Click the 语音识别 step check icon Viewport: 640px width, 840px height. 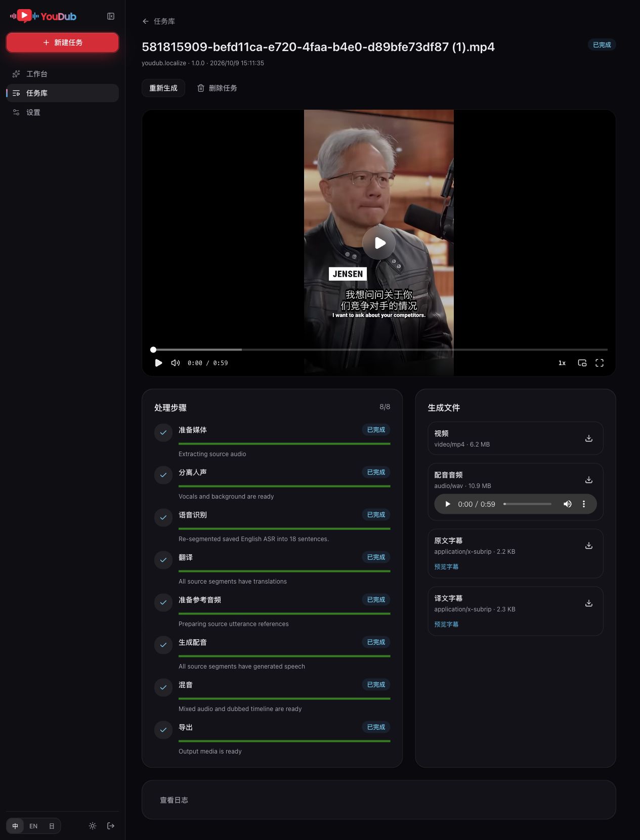[163, 517]
